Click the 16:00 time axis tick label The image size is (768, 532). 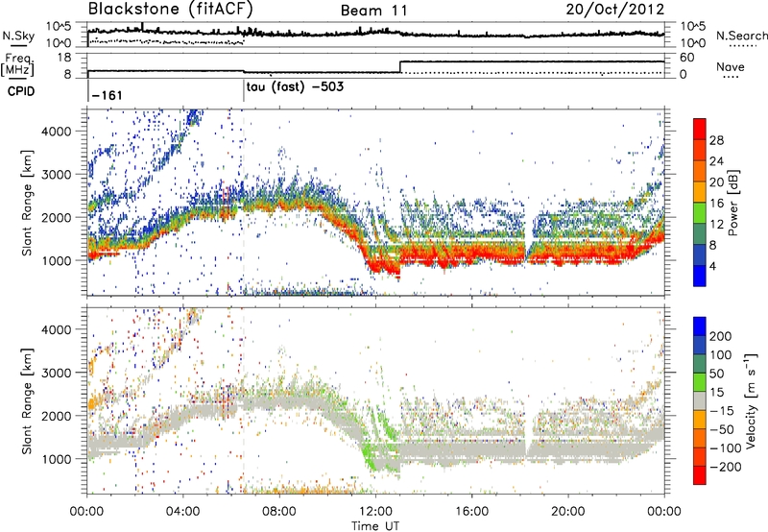click(471, 511)
